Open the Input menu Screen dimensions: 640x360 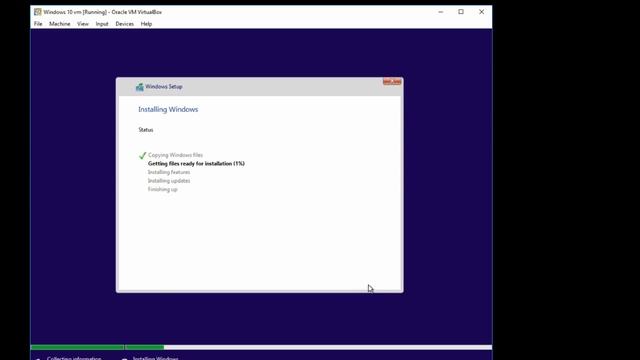[x=102, y=24]
